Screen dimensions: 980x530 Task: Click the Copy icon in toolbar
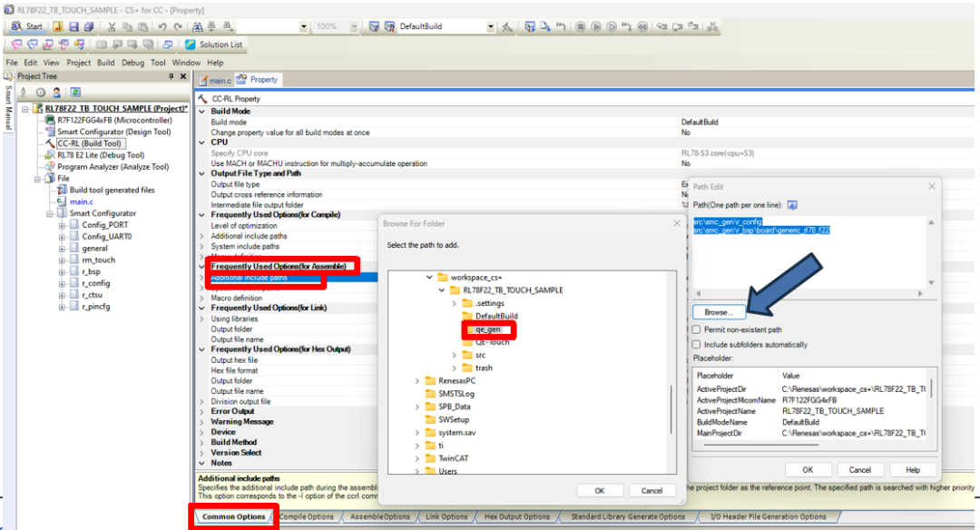(x=128, y=26)
